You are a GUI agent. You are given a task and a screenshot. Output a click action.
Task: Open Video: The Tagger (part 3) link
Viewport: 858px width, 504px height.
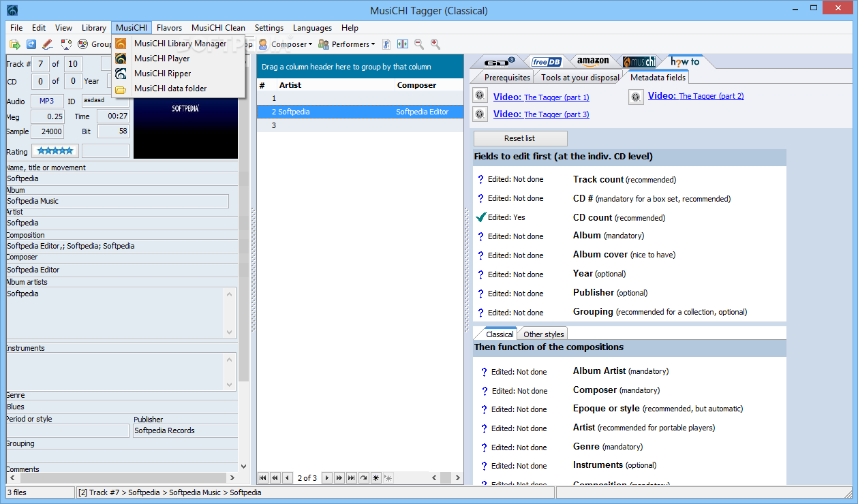coord(541,114)
